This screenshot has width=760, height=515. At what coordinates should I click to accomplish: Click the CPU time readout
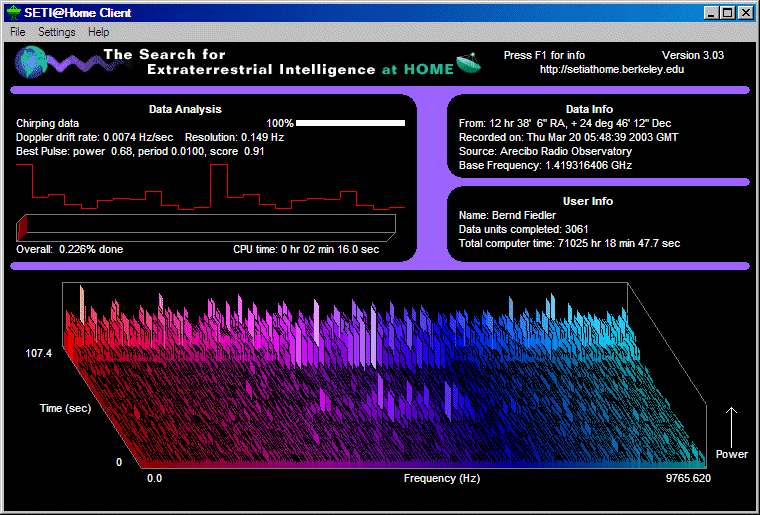coord(306,250)
